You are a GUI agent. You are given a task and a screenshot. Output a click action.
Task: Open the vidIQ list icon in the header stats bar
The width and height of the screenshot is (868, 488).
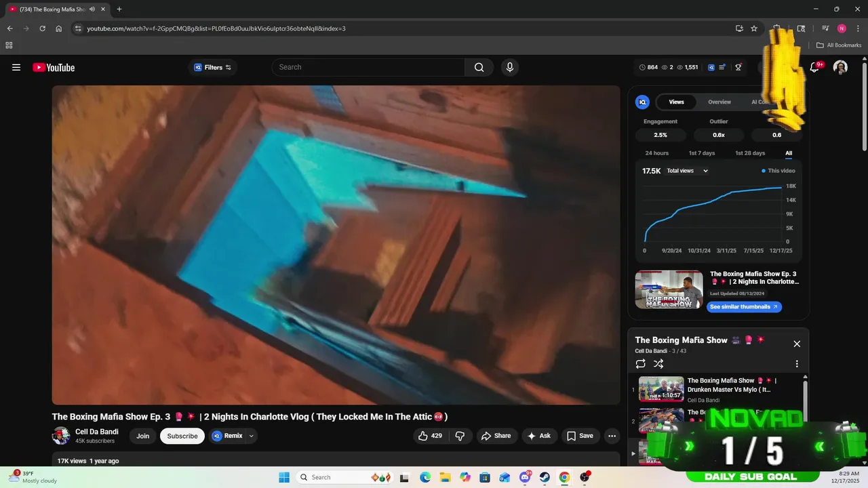(x=723, y=67)
